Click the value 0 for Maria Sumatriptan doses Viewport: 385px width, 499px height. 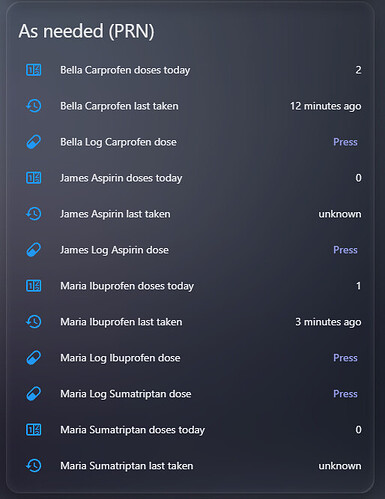point(358,430)
